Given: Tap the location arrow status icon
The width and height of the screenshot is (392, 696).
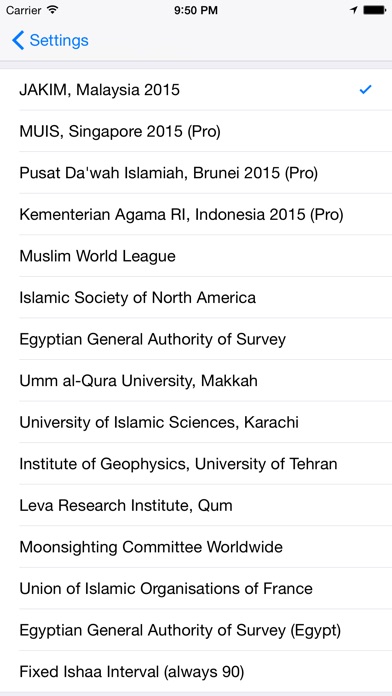Looking at the screenshot, I should click(354, 10).
